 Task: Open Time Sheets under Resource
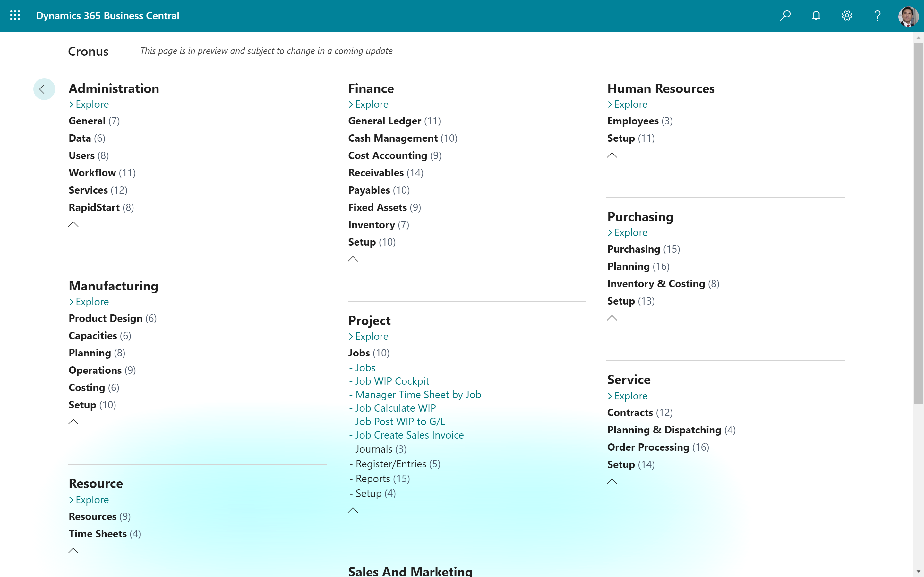(97, 533)
